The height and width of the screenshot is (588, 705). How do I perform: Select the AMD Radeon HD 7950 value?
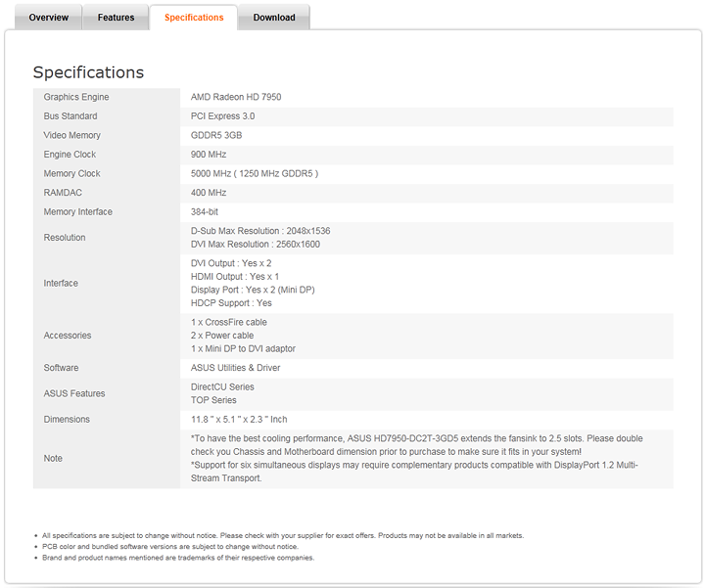tap(236, 97)
